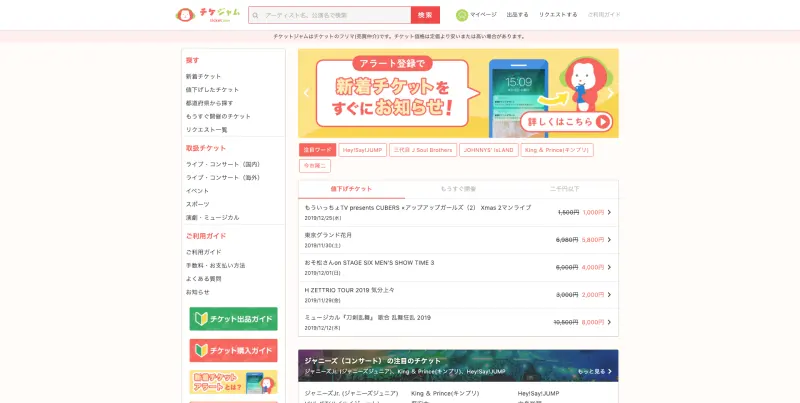Image resolution: width=800 pixels, height=403 pixels.
Task: Open 出品する in top navigation
Action: click(517, 15)
